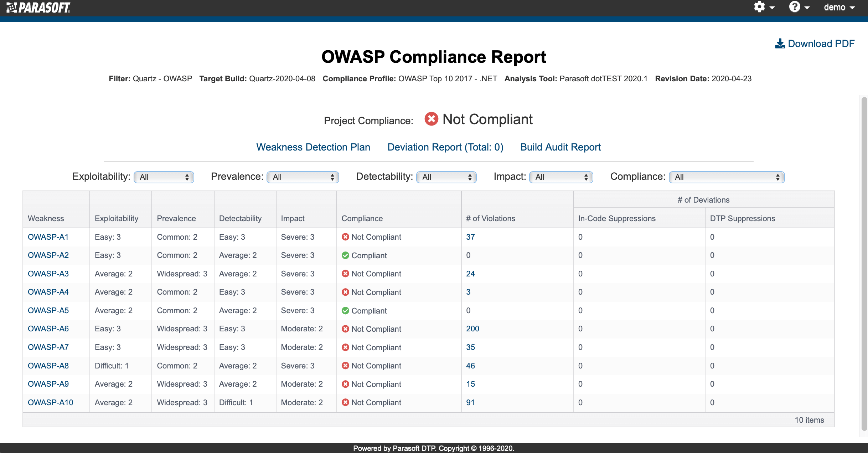
Task: Click the red X icon in OWASP-A1 row
Action: [x=345, y=237]
